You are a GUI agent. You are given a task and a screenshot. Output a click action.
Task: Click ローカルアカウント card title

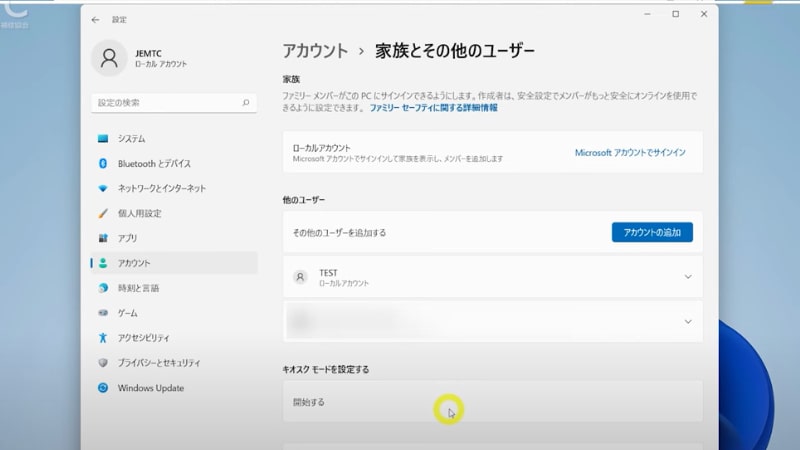coord(321,147)
